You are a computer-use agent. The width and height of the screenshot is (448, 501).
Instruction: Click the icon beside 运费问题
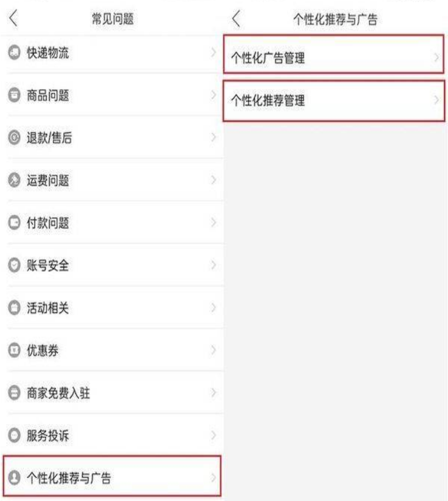click(x=14, y=180)
